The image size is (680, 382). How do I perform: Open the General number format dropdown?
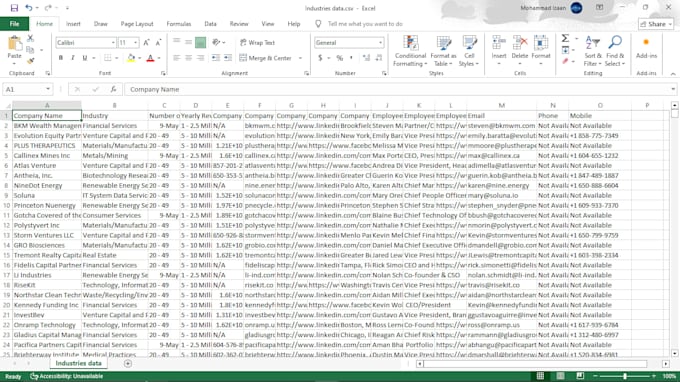380,42
